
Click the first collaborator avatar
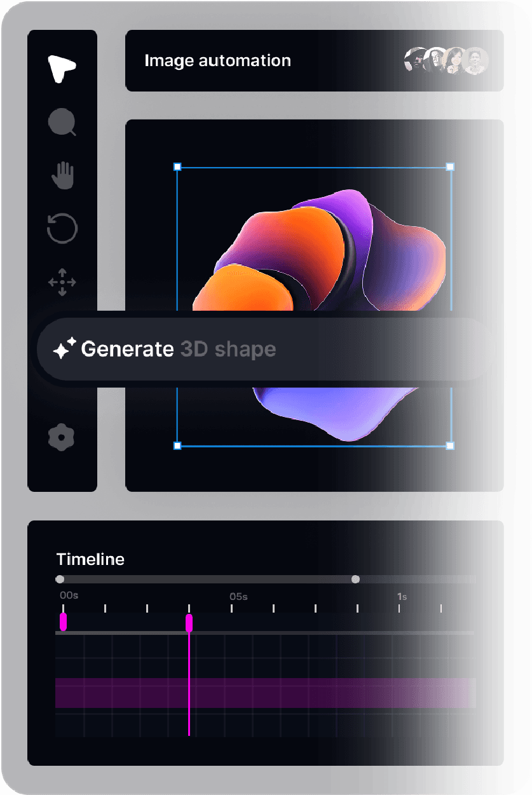click(x=415, y=61)
